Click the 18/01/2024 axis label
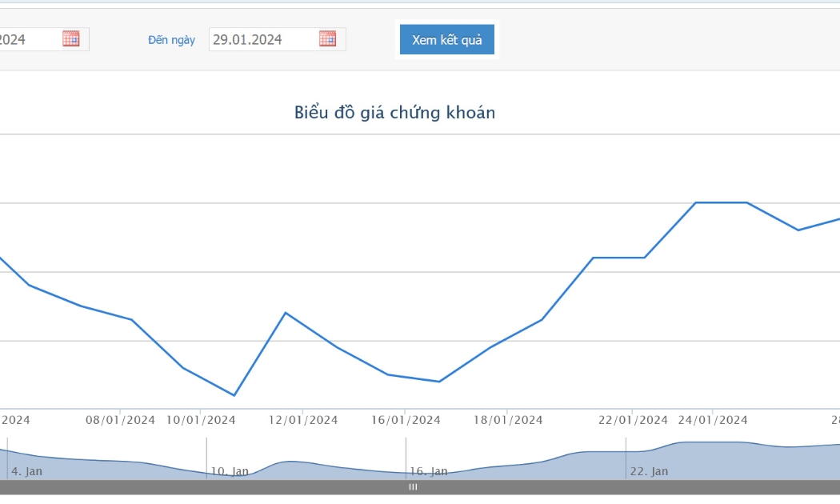Screen dimensions: 840x504 coord(507,421)
